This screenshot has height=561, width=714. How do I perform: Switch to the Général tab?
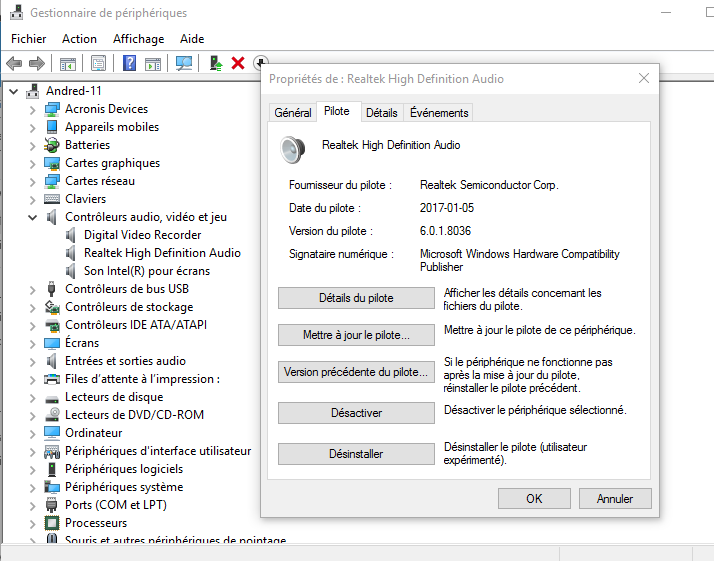[x=293, y=112]
